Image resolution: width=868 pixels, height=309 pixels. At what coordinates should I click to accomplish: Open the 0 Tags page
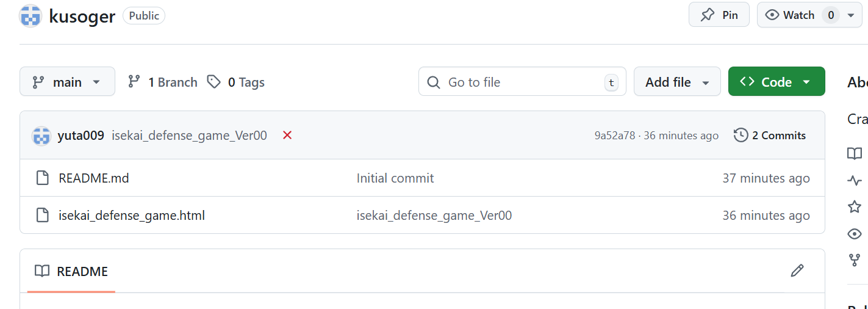(236, 82)
